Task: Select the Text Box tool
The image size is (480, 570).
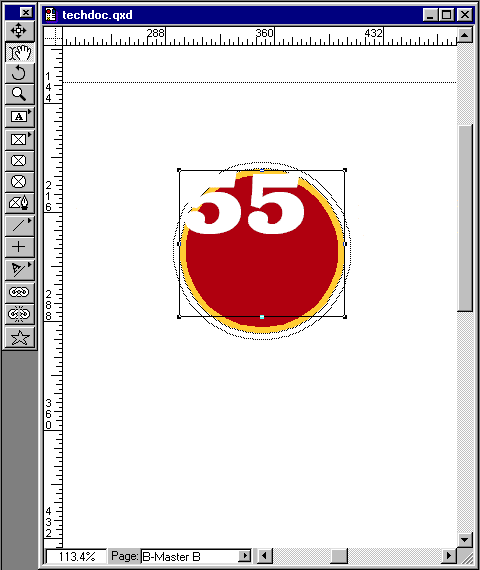Action: 19,117
